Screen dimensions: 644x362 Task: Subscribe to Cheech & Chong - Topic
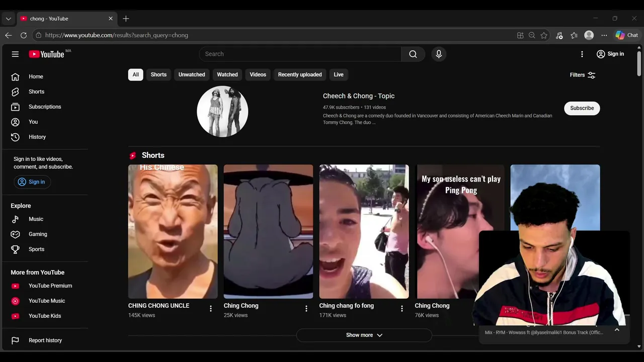coord(582,108)
